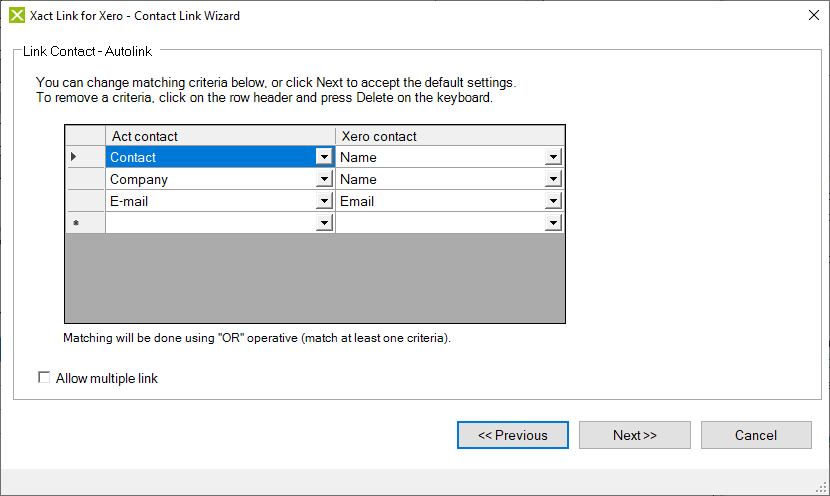Expand Xero contact dropdown in Company row
Screen dimensions: 830x496
point(553,179)
